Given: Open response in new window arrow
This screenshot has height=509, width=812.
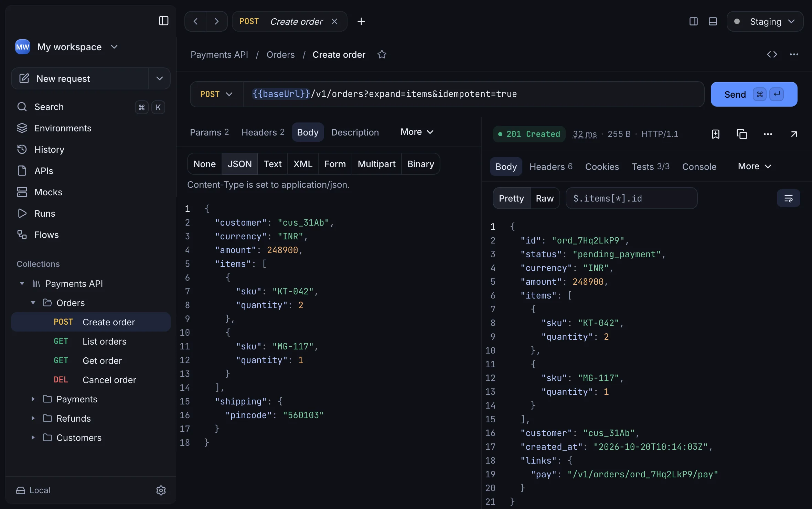Looking at the screenshot, I should [794, 134].
